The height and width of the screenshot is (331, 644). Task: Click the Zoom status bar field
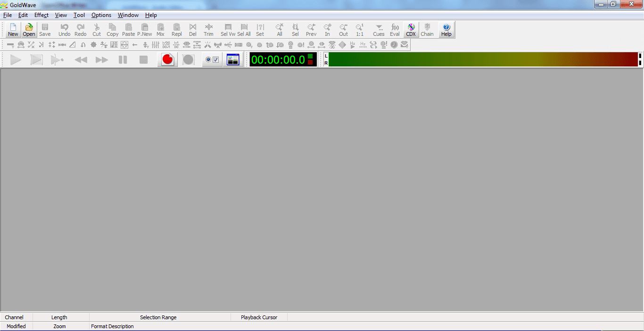(x=61, y=326)
